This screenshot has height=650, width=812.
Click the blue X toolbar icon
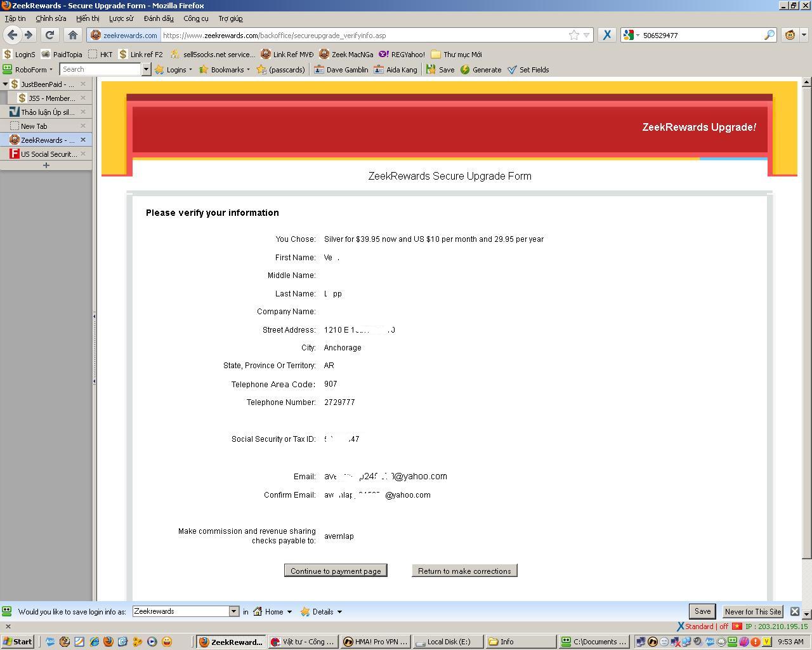pyautogui.click(x=607, y=35)
